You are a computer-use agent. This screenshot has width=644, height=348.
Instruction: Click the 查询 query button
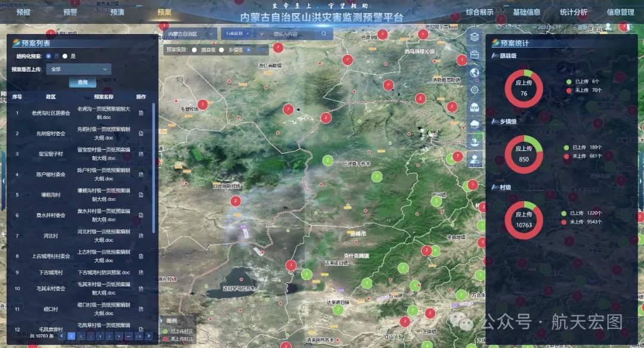(82, 82)
